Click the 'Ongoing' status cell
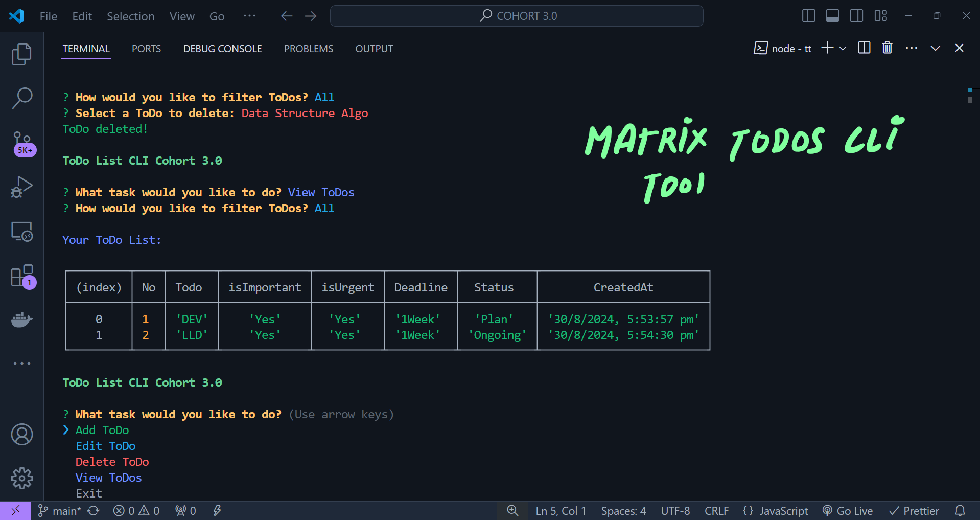Screen dimensions: 980x520 [497, 335]
